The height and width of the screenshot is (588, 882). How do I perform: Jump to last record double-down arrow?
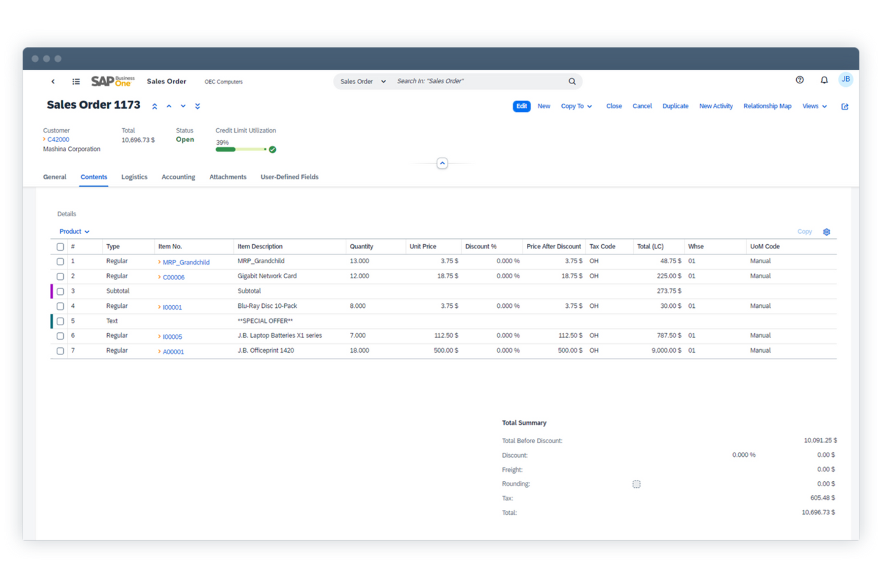tap(197, 106)
